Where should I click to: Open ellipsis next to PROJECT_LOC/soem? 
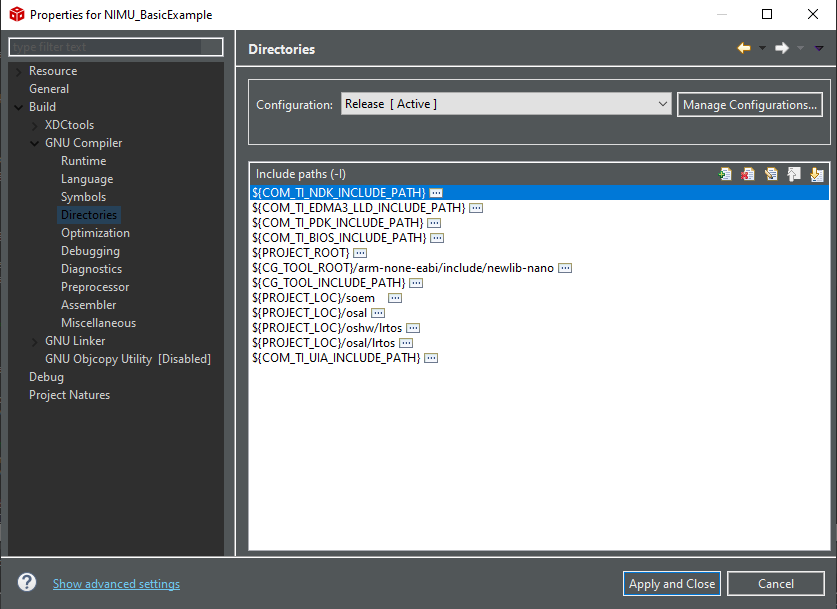tap(395, 298)
